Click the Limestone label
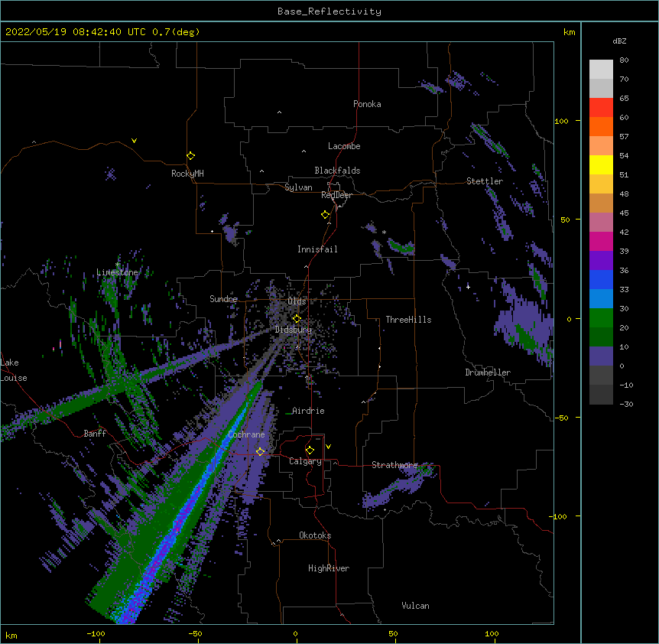This screenshot has height=644, width=659. click(x=117, y=272)
